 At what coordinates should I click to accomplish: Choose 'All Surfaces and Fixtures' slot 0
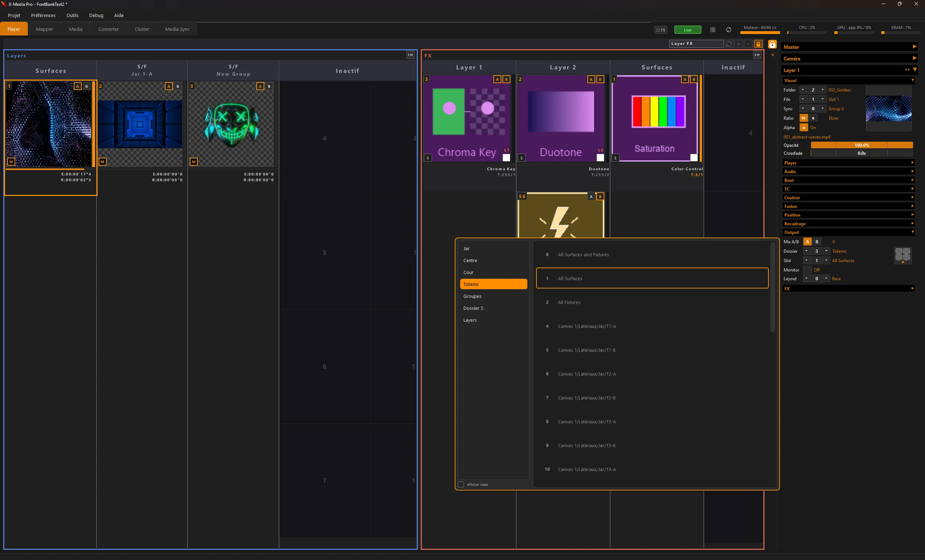point(652,254)
